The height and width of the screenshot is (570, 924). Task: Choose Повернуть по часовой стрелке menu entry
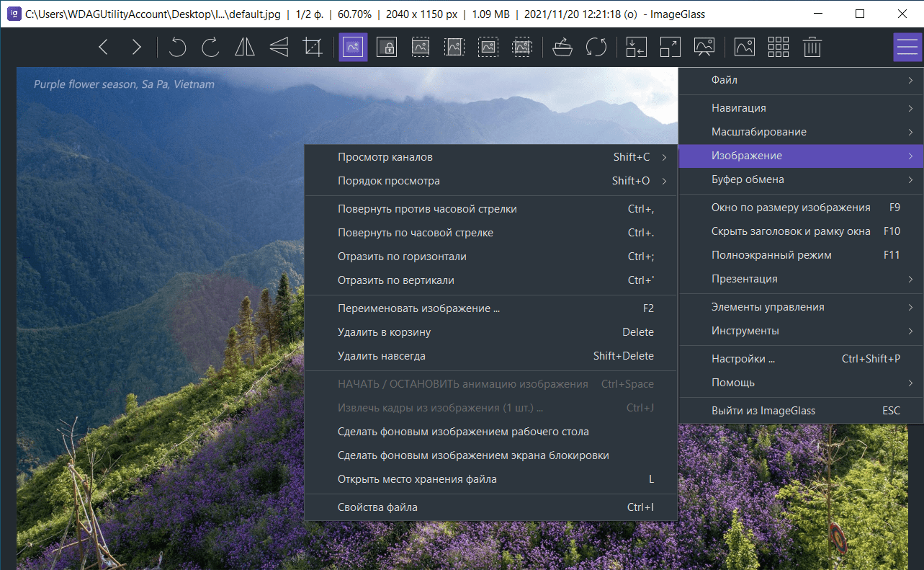click(490, 233)
